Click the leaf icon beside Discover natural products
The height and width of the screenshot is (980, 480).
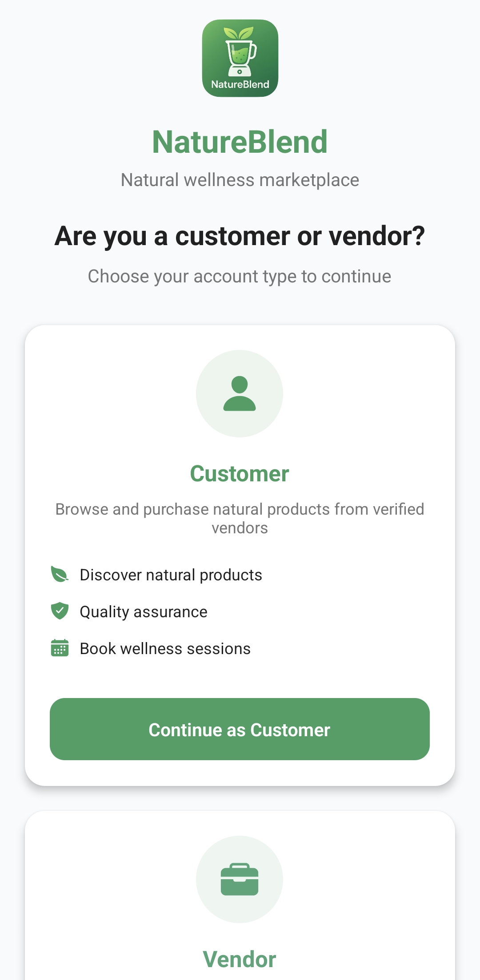coord(60,574)
